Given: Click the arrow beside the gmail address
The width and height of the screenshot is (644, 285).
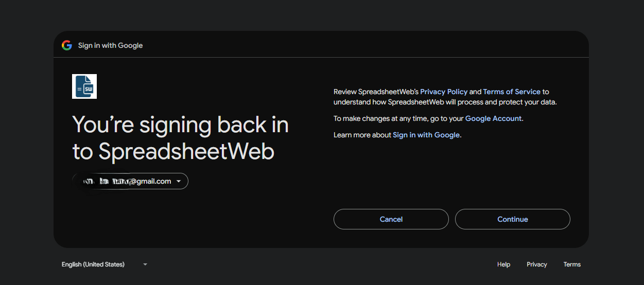Looking at the screenshot, I should (179, 181).
